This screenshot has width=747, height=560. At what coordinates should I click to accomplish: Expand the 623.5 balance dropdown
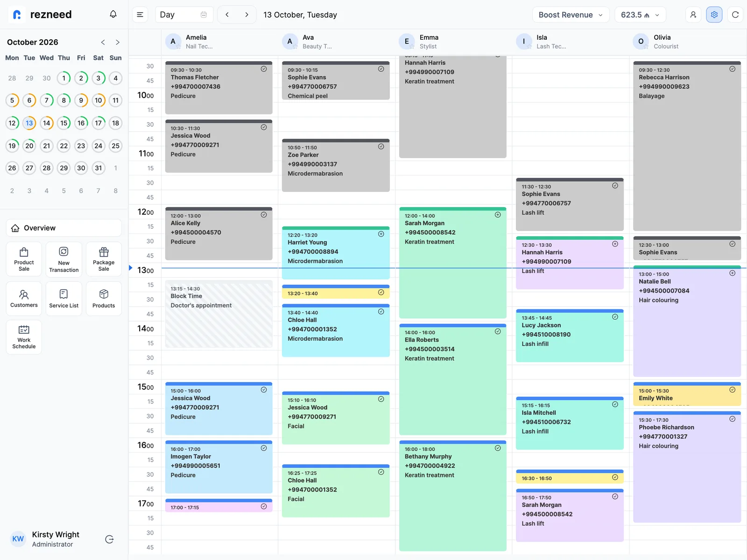tap(640, 14)
